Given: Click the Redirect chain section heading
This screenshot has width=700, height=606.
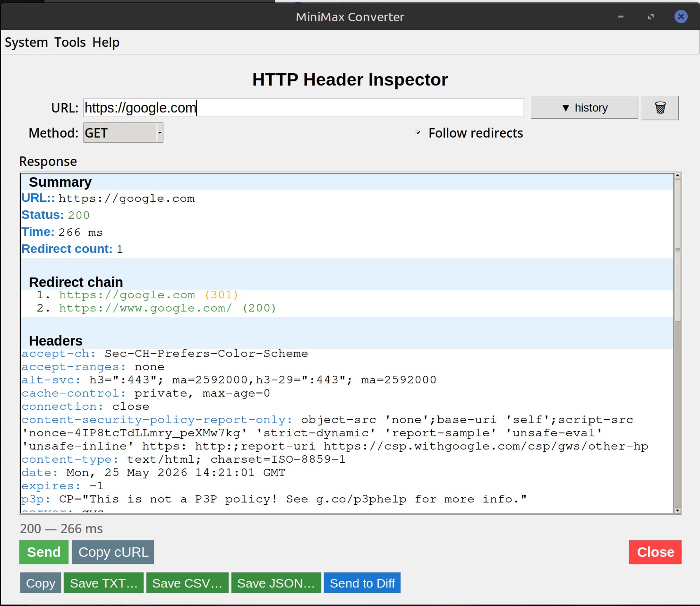Looking at the screenshot, I should (76, 282).
